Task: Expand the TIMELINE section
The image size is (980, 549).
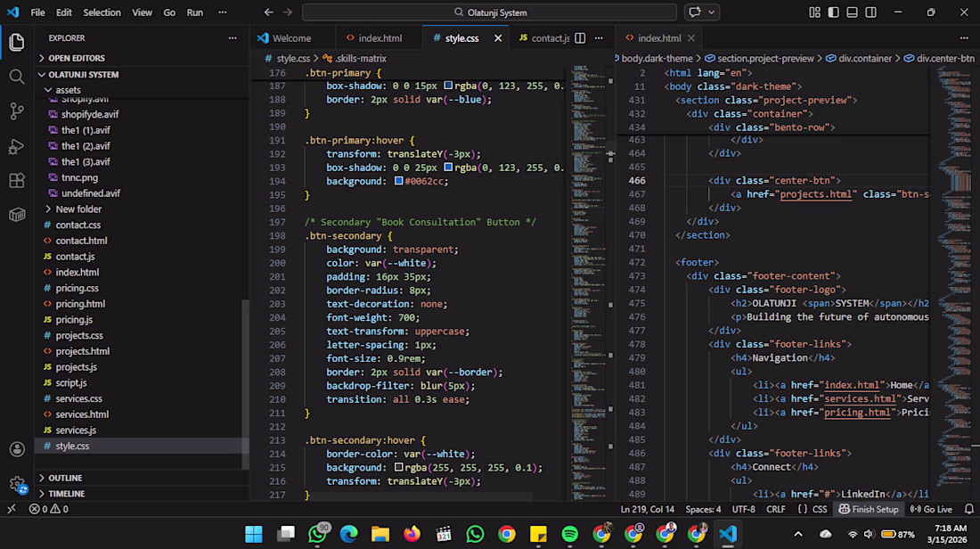Action: pyautogui.click(x=66, y=494)
